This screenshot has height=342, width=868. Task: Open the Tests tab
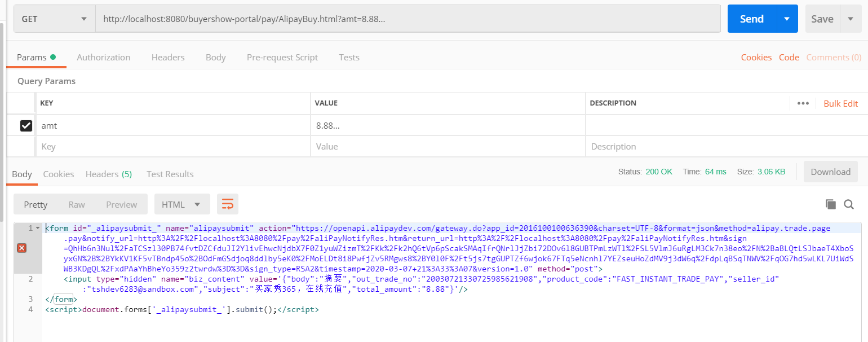349,57
